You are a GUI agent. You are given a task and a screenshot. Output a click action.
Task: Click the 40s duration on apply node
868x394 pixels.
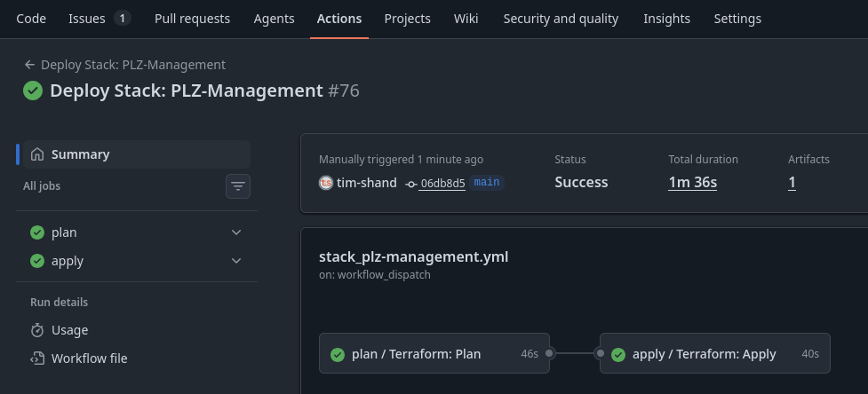(x=810, y=354)
